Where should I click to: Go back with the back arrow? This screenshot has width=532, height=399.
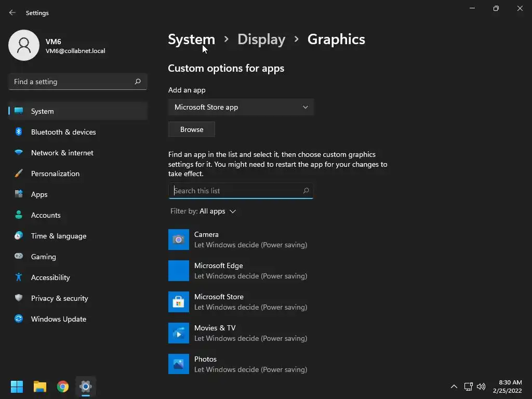click(x=12, y=13)
